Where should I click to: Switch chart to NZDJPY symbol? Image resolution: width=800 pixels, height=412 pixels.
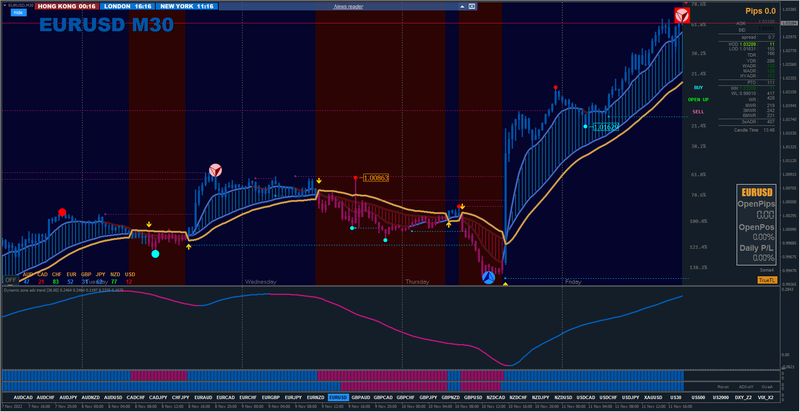click(540, 397)
